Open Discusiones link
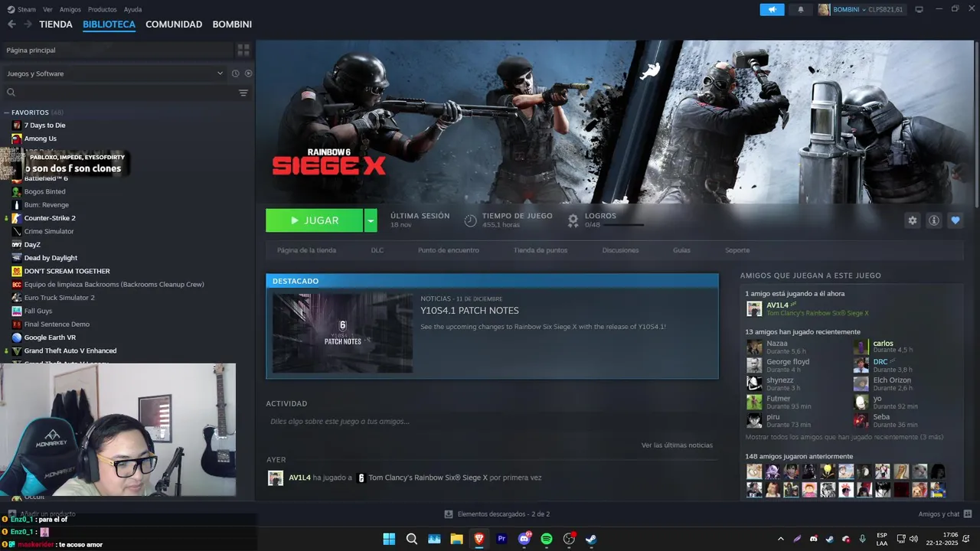This screenshot has width=980, height=551. 620,250
